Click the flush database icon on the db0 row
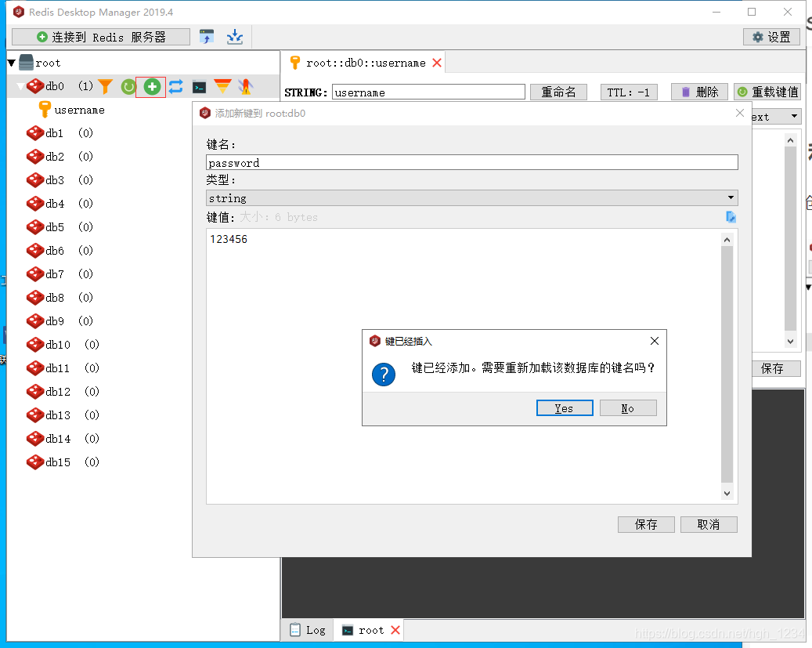This screenshot has width=812, height=648. [245, 86]
